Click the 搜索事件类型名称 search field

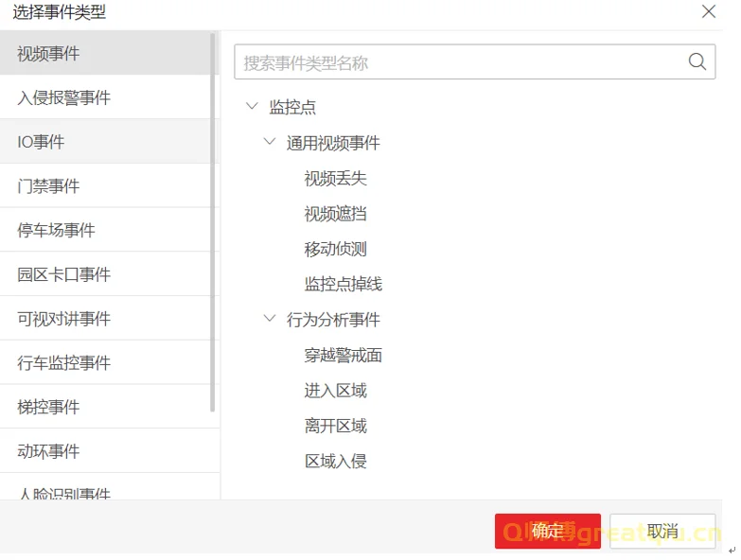pyautogui.click(x=459, y=63)
